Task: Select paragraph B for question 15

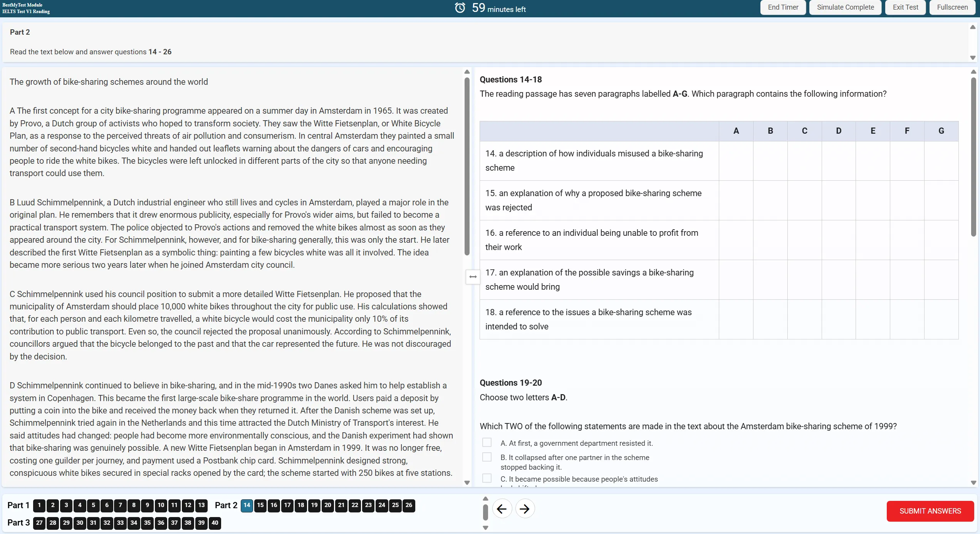Action: (770, 200)
